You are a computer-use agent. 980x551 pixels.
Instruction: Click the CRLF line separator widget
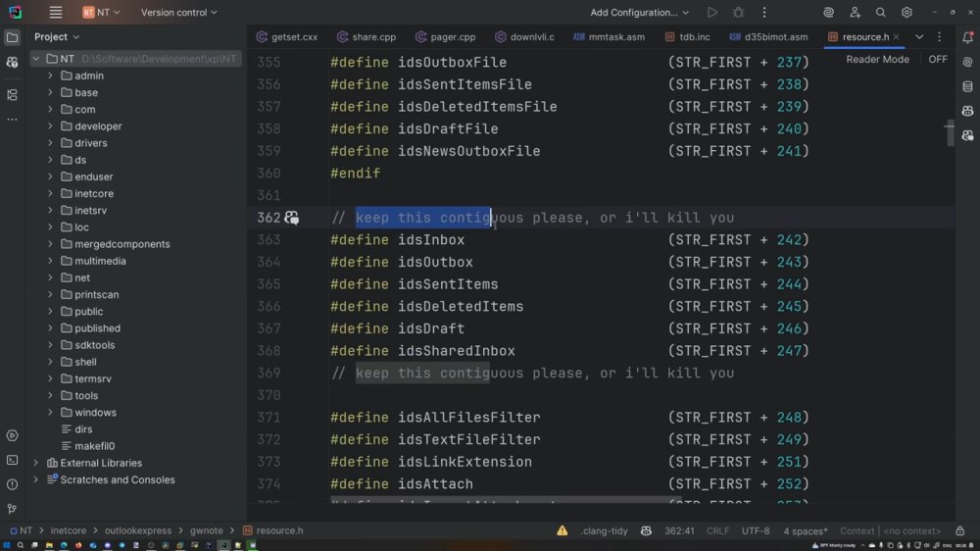pyautogui.click(x=717, y=530)
